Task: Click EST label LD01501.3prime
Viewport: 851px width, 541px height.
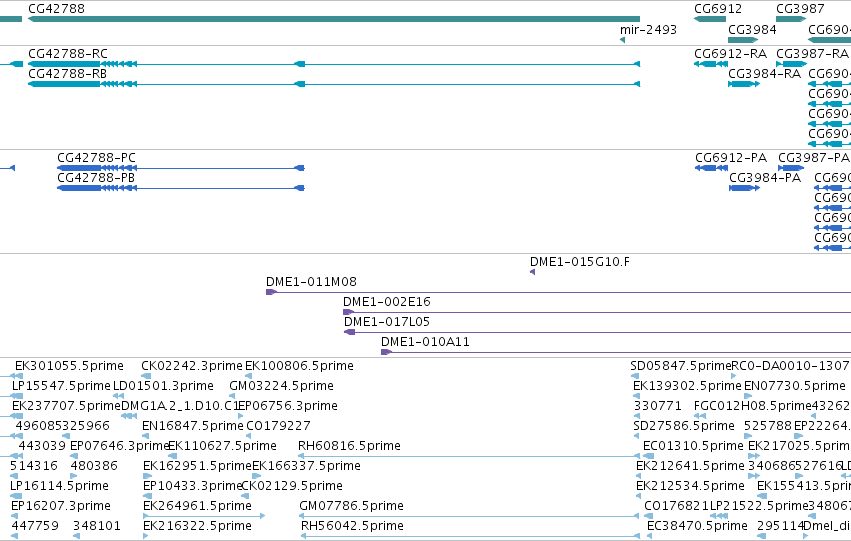Action: (163, 386)
